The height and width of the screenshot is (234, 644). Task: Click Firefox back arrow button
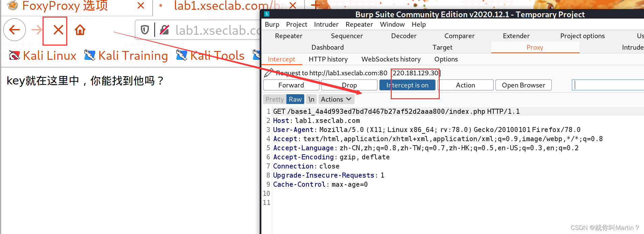(15, 30)
